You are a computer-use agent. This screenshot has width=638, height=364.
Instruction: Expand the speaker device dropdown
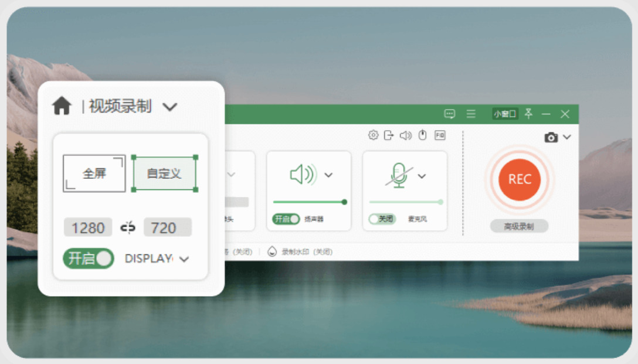click(328, 175)
